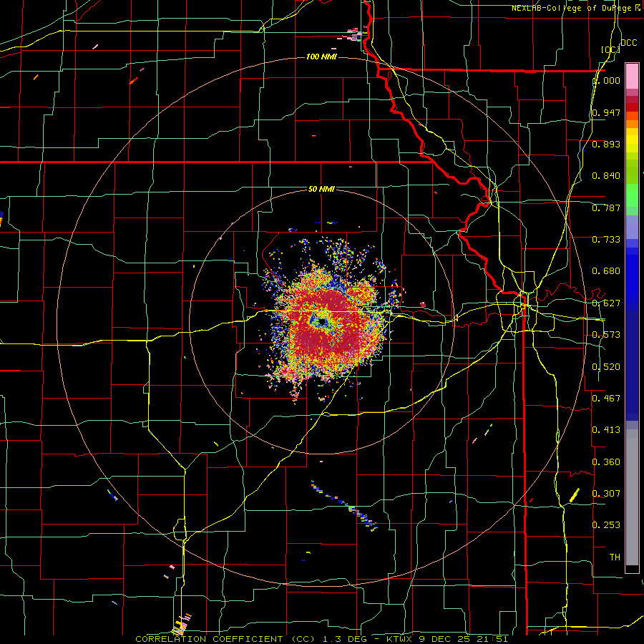
Task: Click the pink top segment of the color bar
Action: 632,76
